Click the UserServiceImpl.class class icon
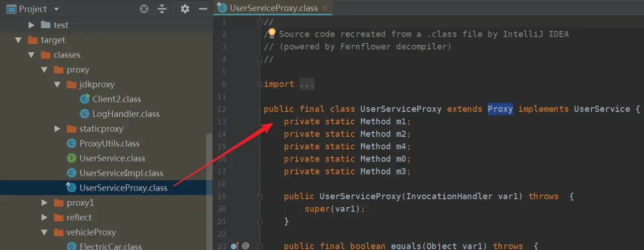The image size is (644, 250). tap(71, 173)
